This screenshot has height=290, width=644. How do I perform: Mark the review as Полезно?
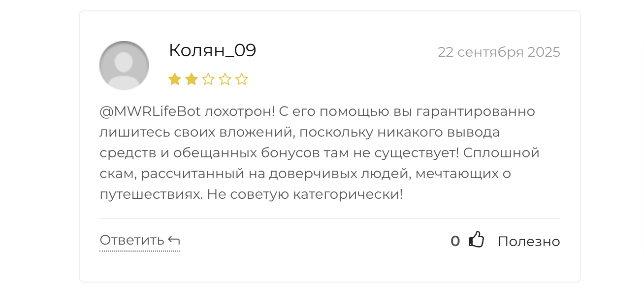529,241
